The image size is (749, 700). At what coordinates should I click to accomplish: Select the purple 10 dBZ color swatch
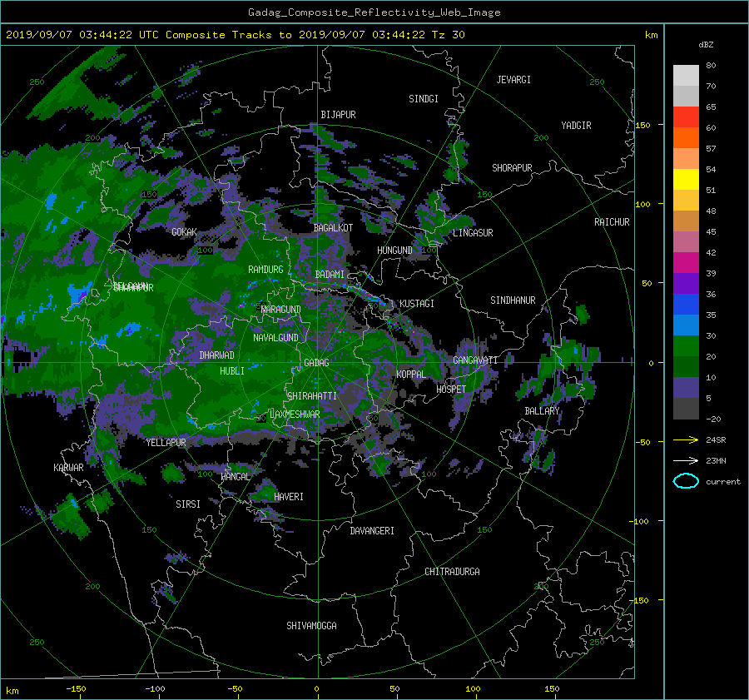pos(686,388)
